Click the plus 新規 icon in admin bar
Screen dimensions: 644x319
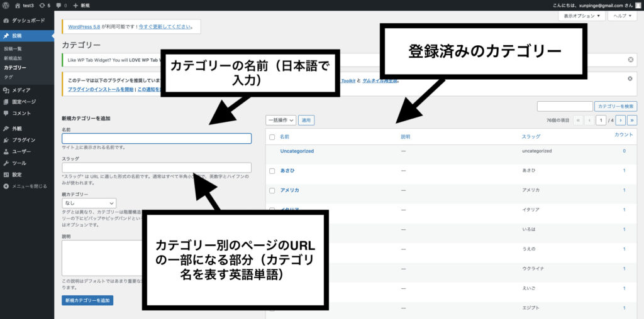pyautogui.click(x=75, y=5)
